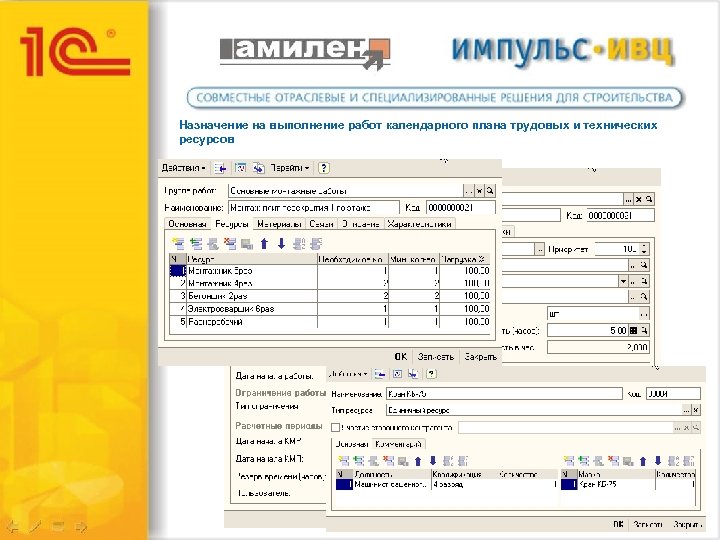Click OK in the work form window
The width and height of the screenshot is (720, 540).
click(400, 357)
